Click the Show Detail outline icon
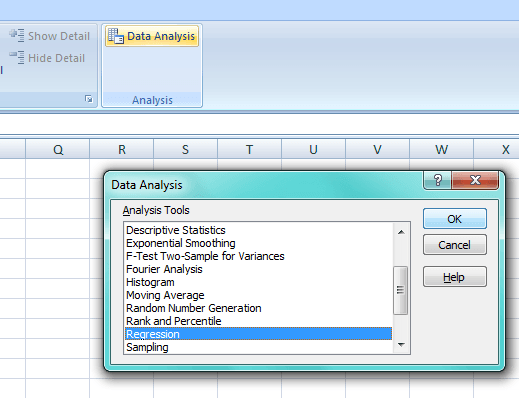This screenshot has width=519, height=398. [17, 35]
